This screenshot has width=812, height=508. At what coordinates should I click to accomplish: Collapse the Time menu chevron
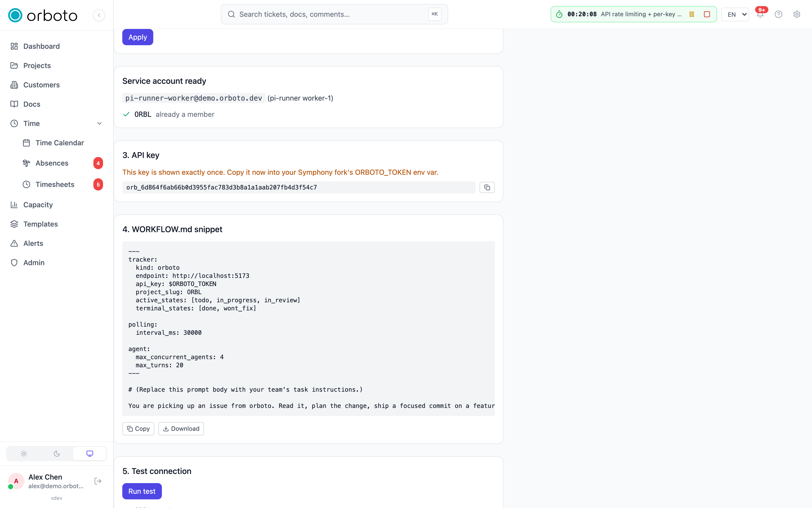pyautogui.click(x=99, y=123)
